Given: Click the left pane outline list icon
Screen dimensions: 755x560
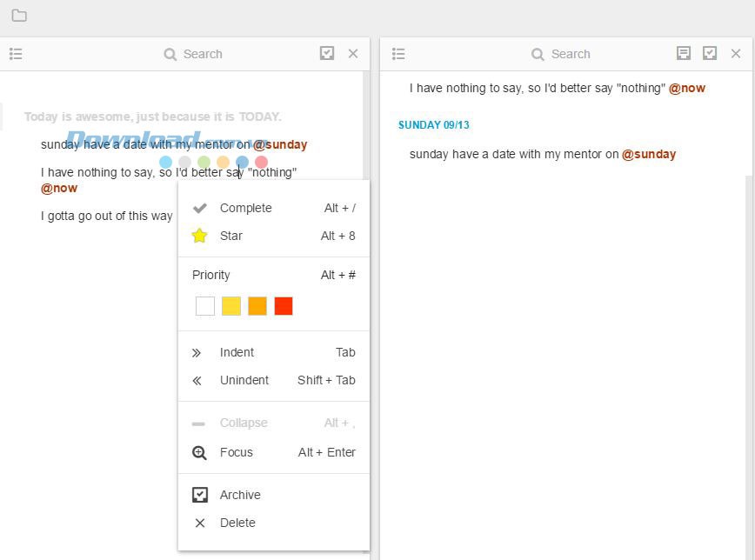Looking at the screenshot, I should [x=16, y=54].
